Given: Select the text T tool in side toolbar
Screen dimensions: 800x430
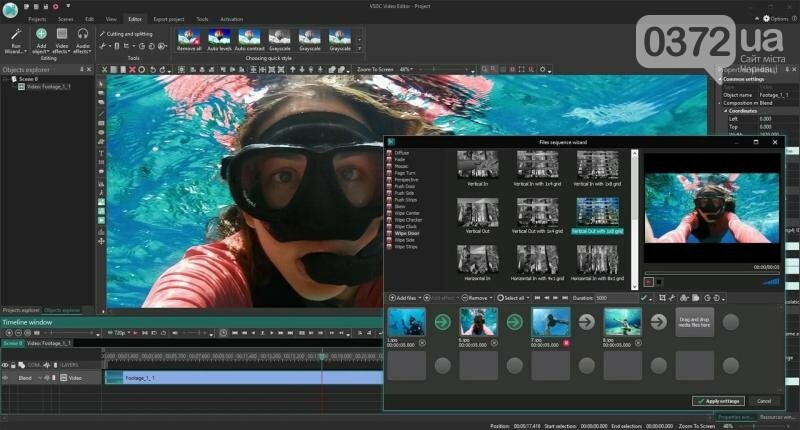Looking at the screenshot, I should coord(101,153).
